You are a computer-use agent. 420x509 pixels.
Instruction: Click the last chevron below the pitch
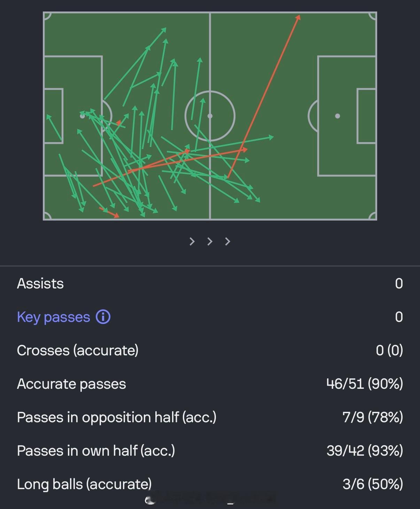[x=227, y=241]
